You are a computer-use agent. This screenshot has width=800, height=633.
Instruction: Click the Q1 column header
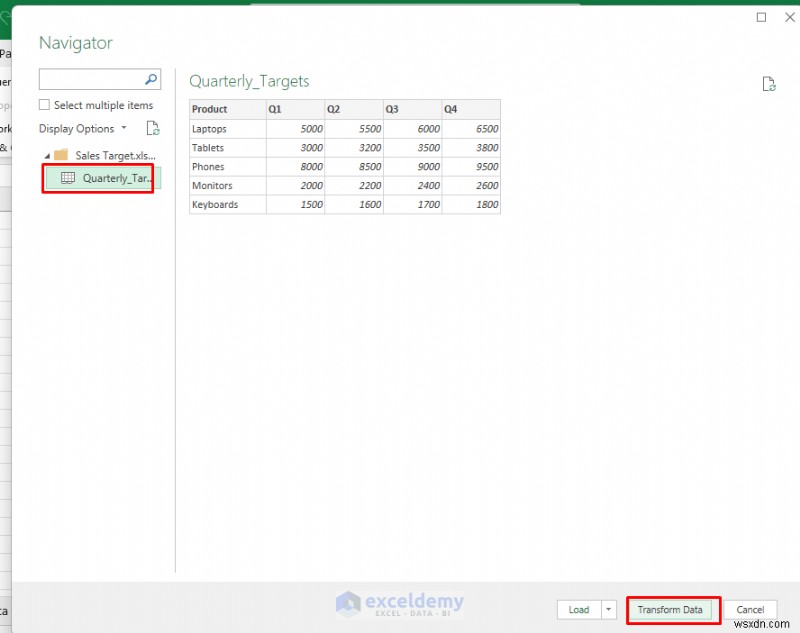(295, 109)
